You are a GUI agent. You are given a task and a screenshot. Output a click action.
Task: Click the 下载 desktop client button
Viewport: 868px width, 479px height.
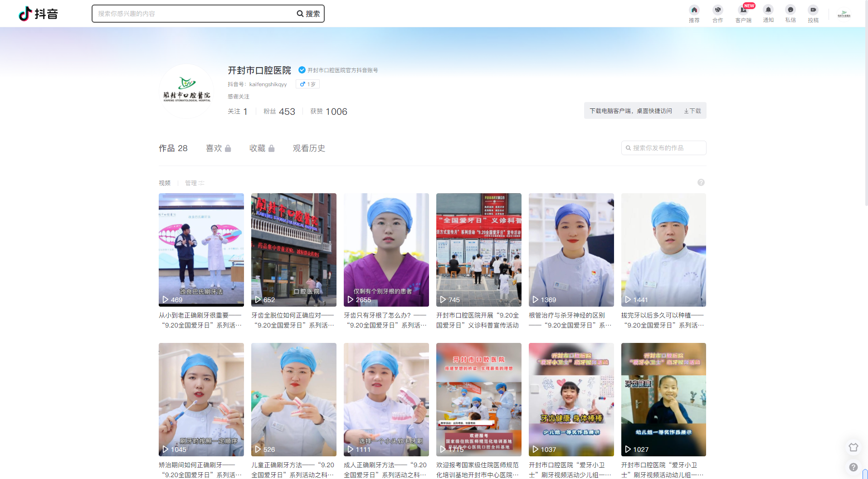click(692, 111)
